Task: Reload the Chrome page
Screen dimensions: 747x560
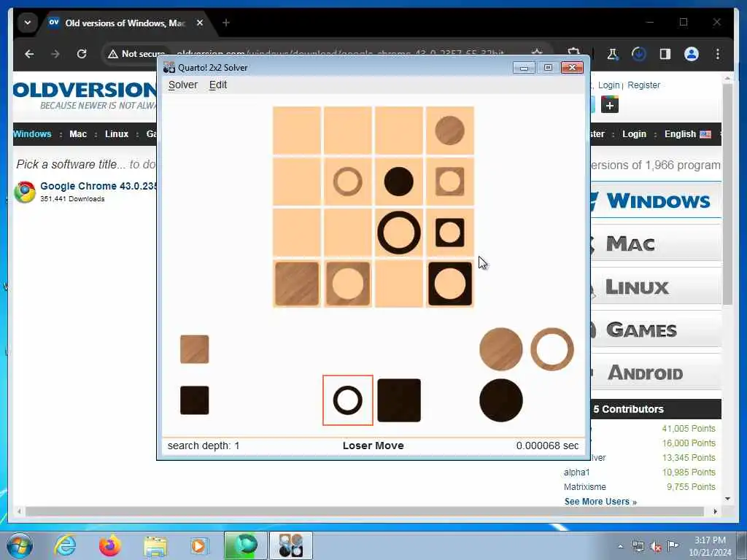Action: 82,54
